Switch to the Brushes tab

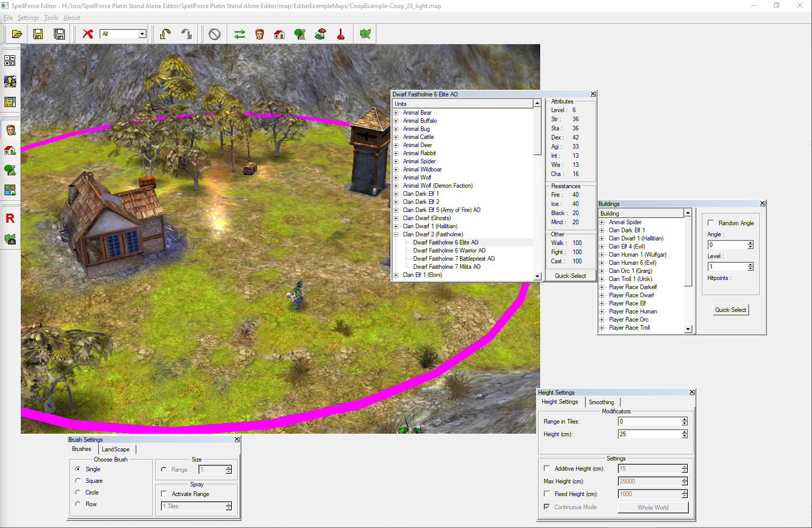[x=82, y=449]
